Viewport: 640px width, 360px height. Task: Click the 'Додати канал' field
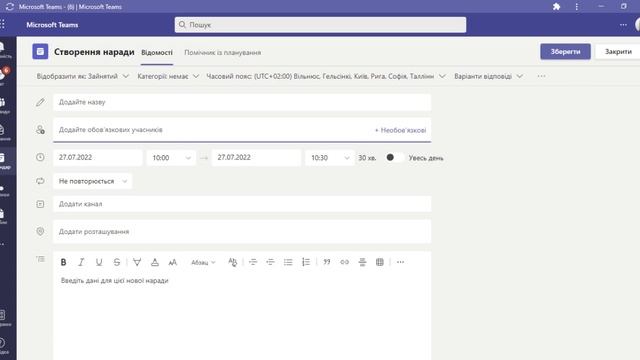pos(242,204)
